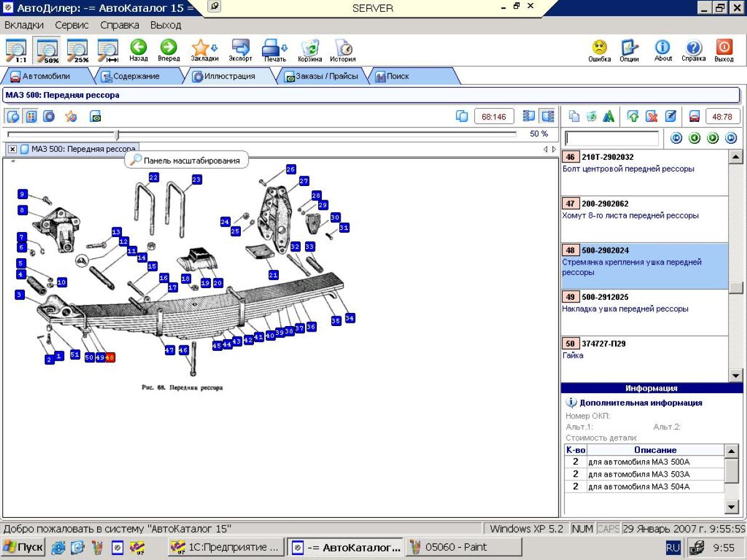
Task: Toggle the zoom panel magnifier button
Action: pyautogui.click(x=13, y=116)
